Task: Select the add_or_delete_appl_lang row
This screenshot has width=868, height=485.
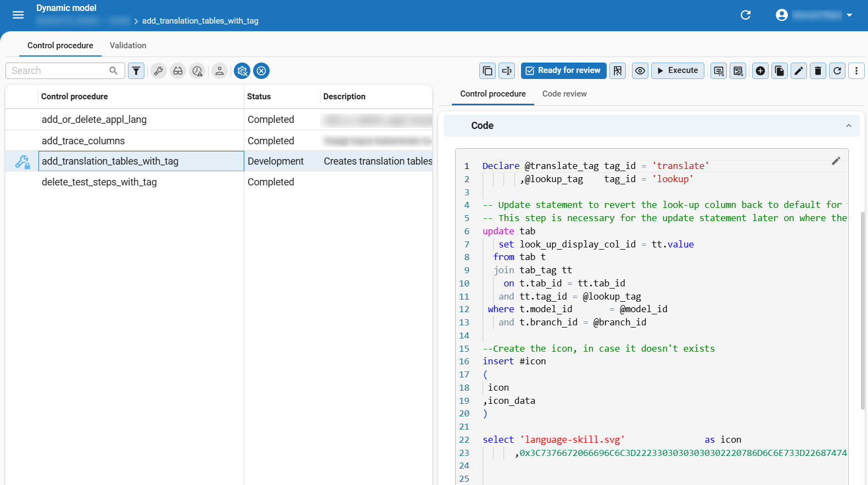Action: [x=219, y=120]
